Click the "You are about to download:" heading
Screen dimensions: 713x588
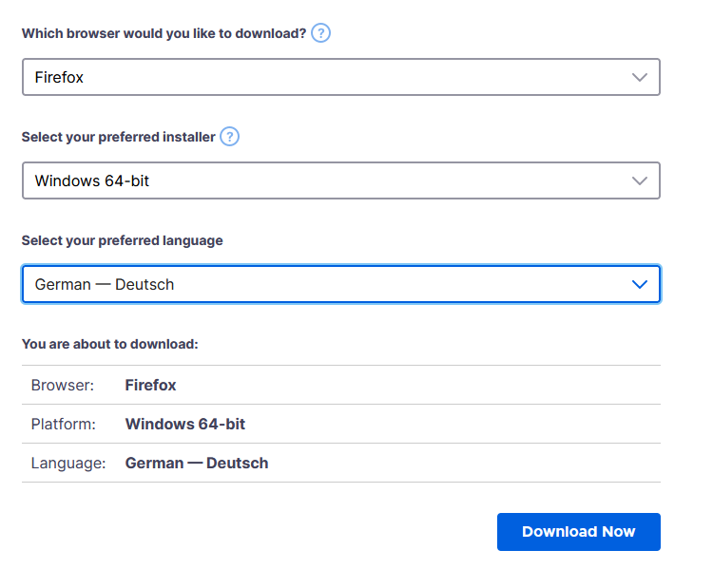pyautogui.click(x=109, y=344)
